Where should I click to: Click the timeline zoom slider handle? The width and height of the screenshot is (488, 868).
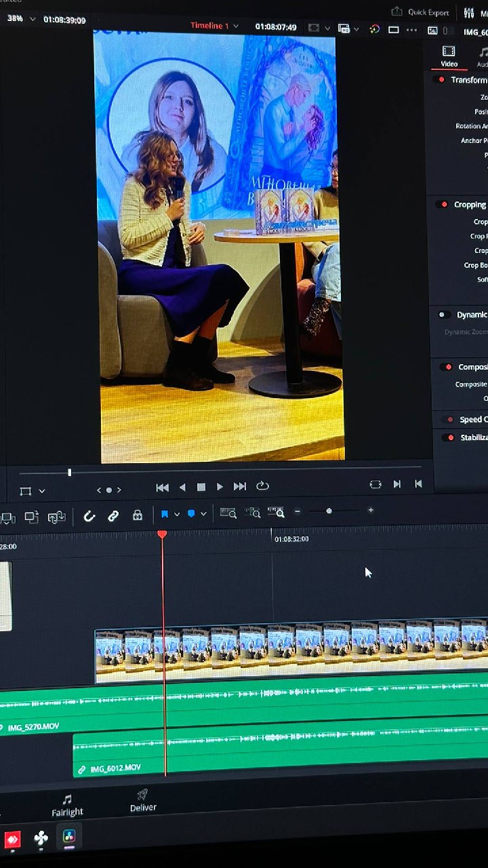click(x=329, y=511)
